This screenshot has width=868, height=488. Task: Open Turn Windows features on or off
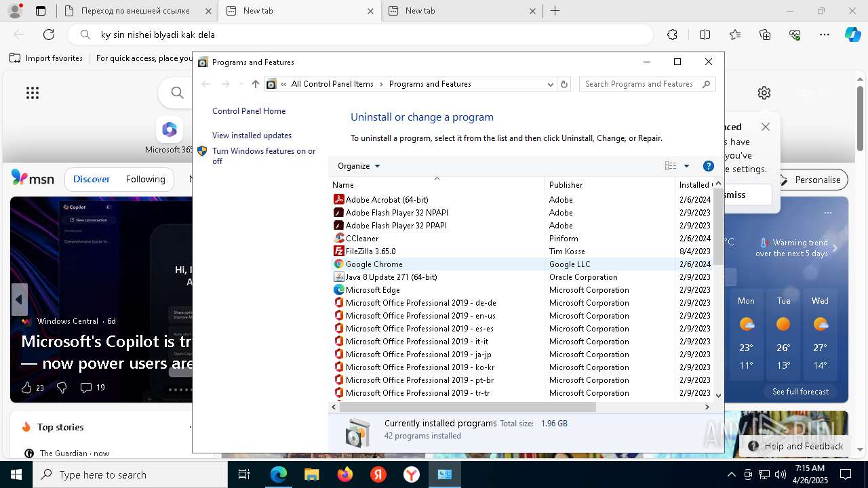click(x=264, y=156)
